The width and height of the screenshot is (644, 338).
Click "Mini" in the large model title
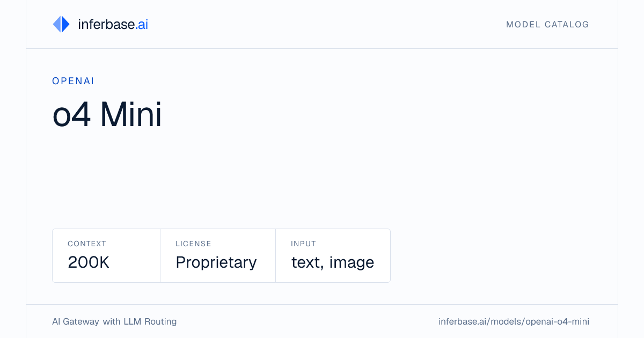[x=131, y=114]
